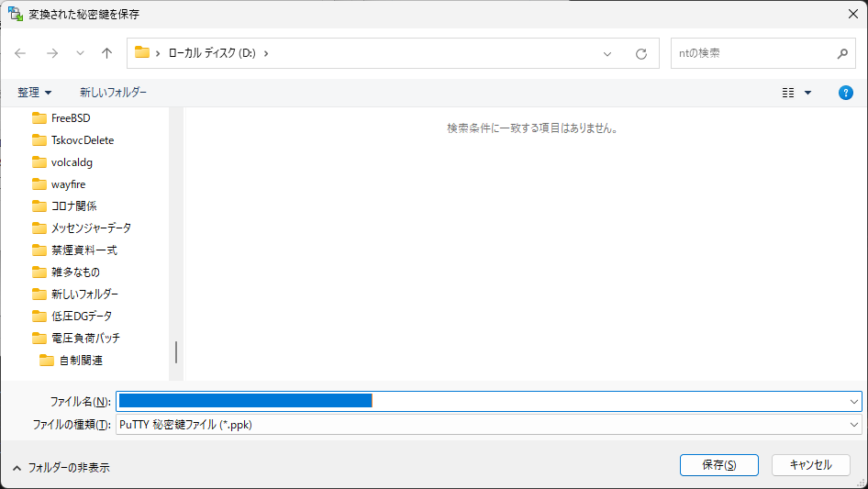Open the 整理 menu
The image size is (868, 489).
(x=34, y=93)
